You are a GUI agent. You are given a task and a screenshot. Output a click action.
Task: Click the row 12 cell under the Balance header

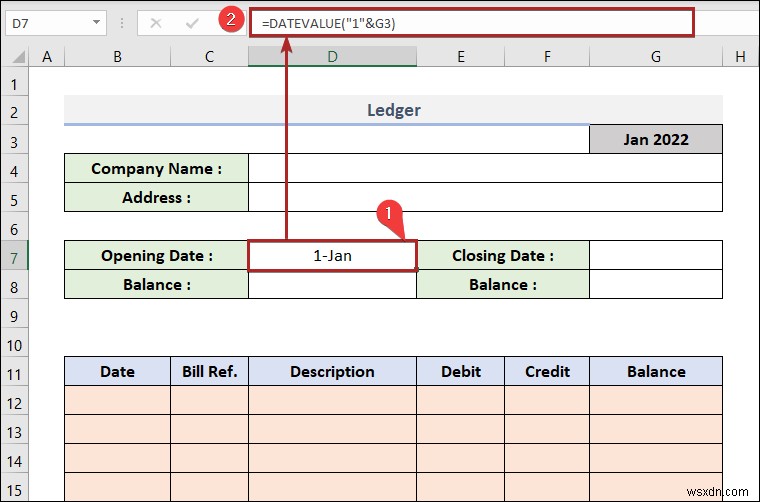coord(656,400)
